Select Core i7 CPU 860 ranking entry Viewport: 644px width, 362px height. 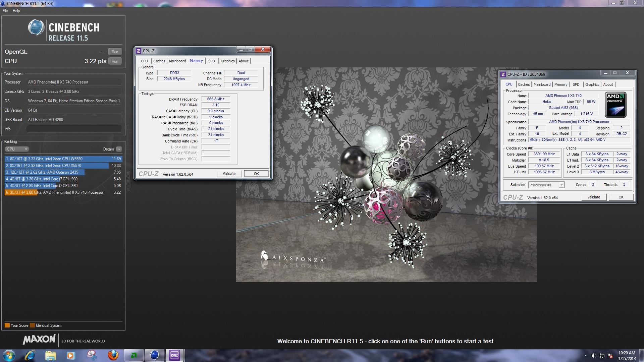63,186
